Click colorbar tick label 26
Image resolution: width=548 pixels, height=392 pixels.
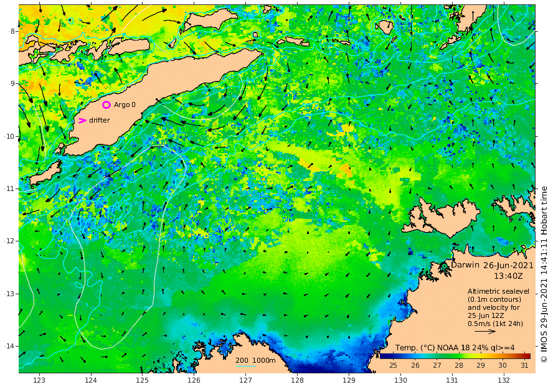click(x=415, y=365)
